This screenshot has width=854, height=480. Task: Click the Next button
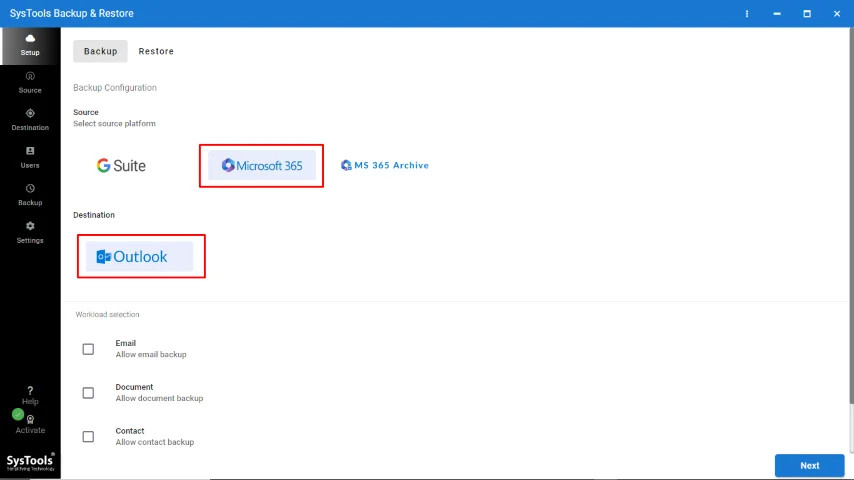(x=810, y=466)
